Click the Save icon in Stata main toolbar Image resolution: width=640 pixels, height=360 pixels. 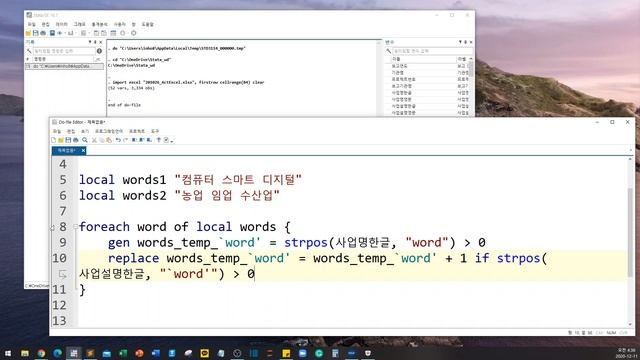pos(36,33)
